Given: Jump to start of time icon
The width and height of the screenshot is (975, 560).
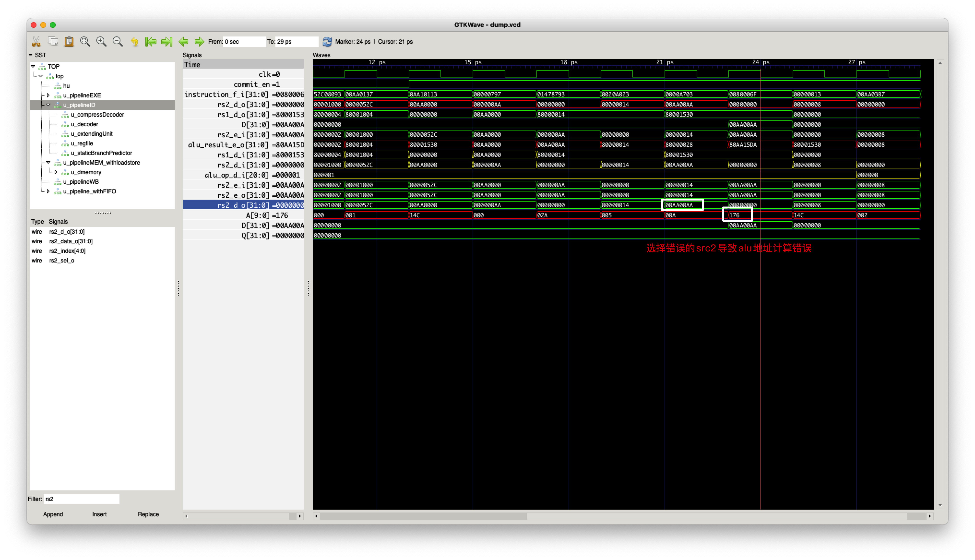Looking at the screenshot, I should [x=151, y=42].
